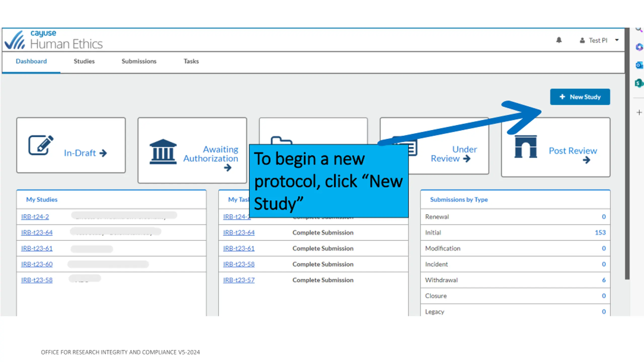644x362 pixels.
Task: Click the Withdrawal row label
Action: point(441,280)
